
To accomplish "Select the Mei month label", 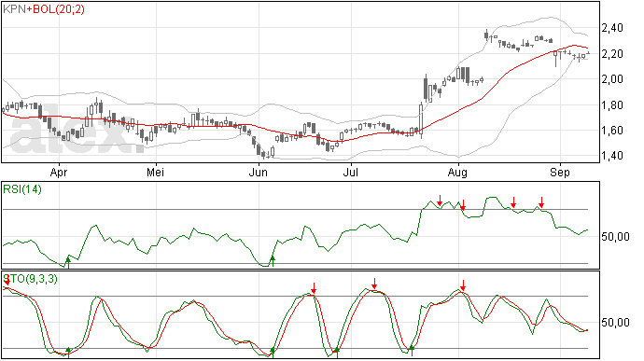I will pyautogui.click(x=156, y=173).
